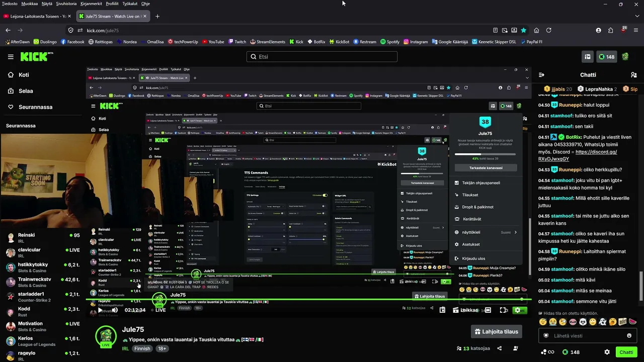Open the Kick hamburger sidebar menu

click(x=11, y=57)
